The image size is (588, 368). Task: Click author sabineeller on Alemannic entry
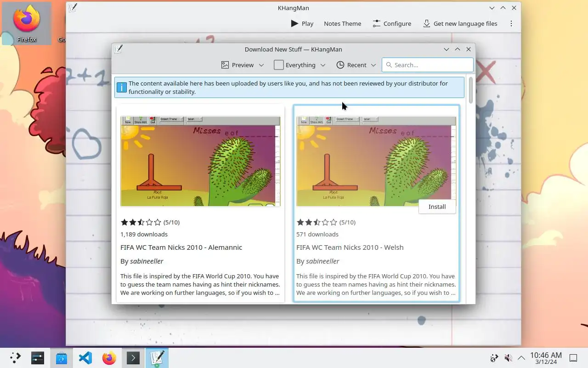point(147,261)
